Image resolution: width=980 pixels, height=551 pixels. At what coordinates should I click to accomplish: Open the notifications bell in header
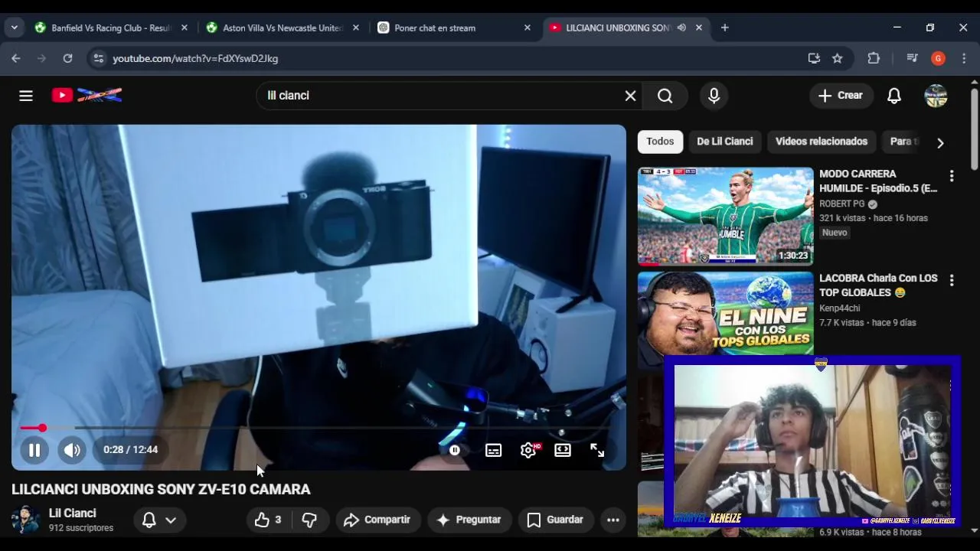(x=893, y=96)
